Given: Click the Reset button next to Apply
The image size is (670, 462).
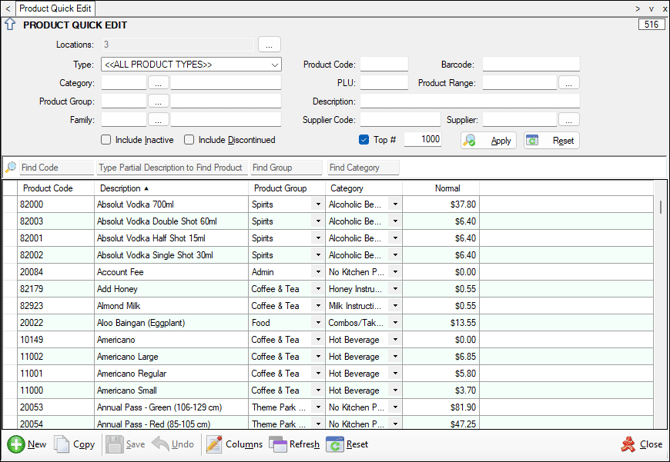Looking at the screenshot, I should (552, 140).
